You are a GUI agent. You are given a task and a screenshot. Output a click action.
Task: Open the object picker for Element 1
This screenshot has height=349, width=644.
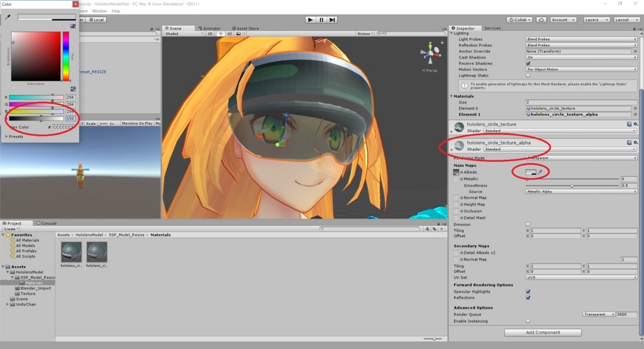(635, 114)
